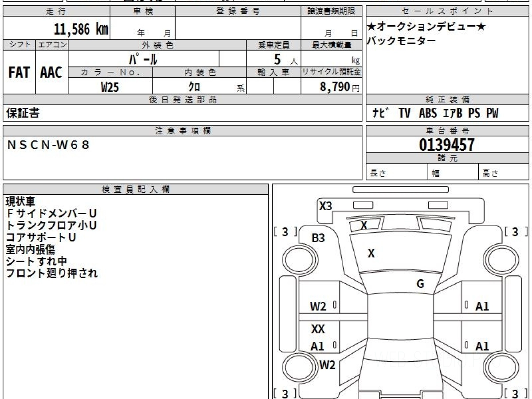
Task: Click the 車検 header cell
Action: pos(143,12)
